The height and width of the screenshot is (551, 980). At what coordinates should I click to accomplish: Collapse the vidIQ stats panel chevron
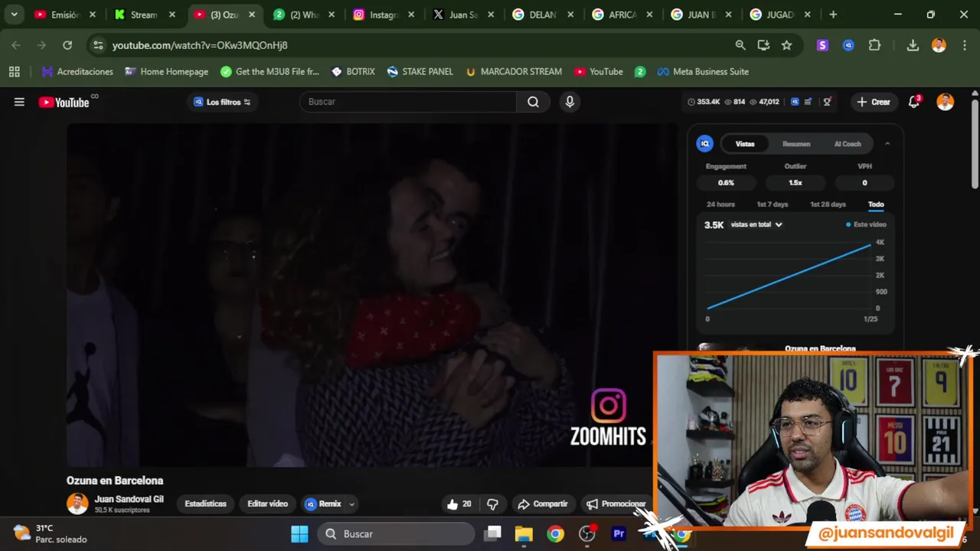pos(887,143)
